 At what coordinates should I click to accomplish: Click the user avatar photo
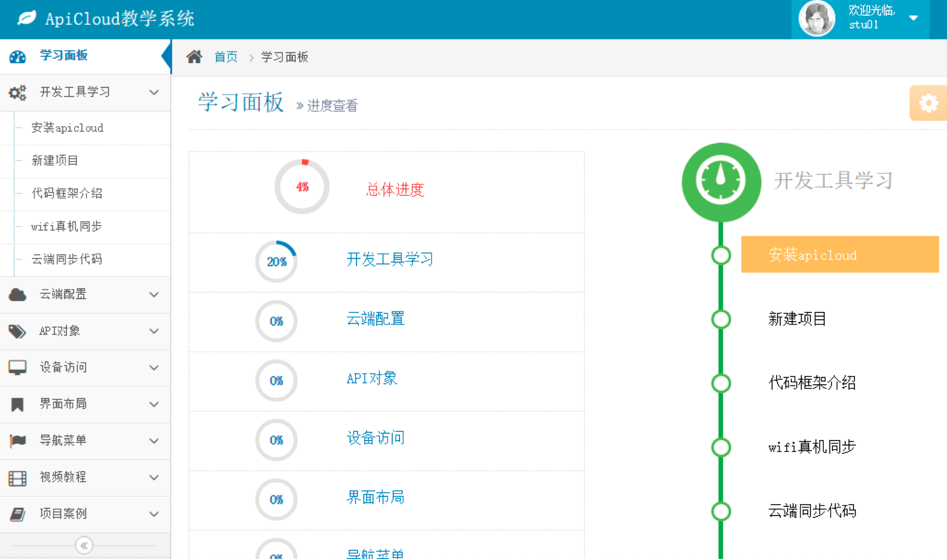point(817,19)
